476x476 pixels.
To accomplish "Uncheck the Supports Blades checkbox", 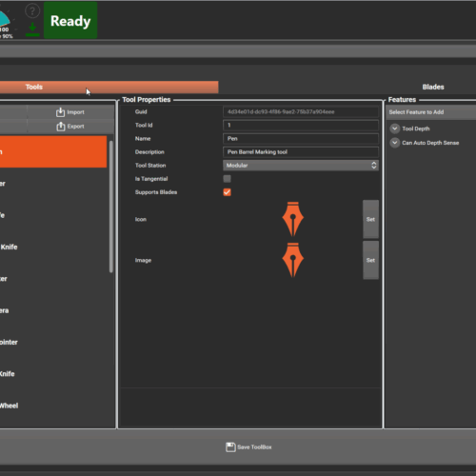I will pos(227,192).
